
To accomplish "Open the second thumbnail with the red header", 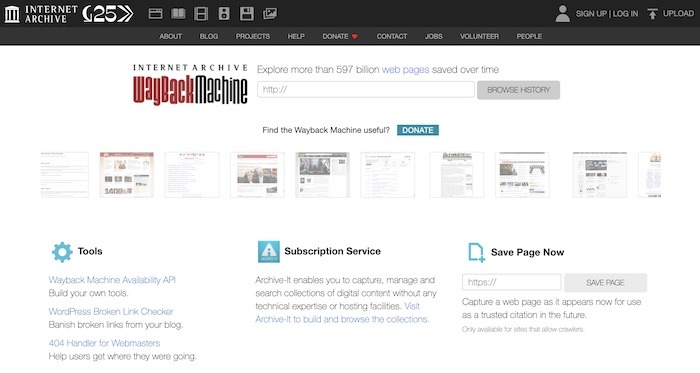I will click(127, 175).
